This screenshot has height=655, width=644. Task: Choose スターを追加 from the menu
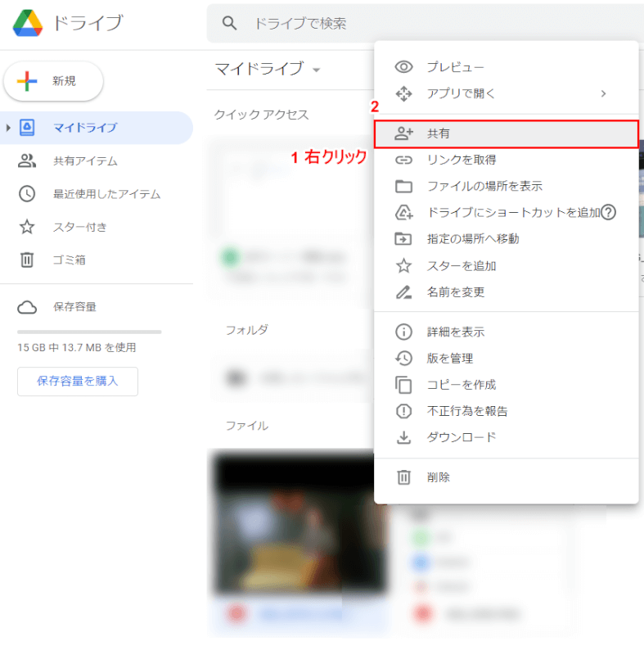point(507,265)
